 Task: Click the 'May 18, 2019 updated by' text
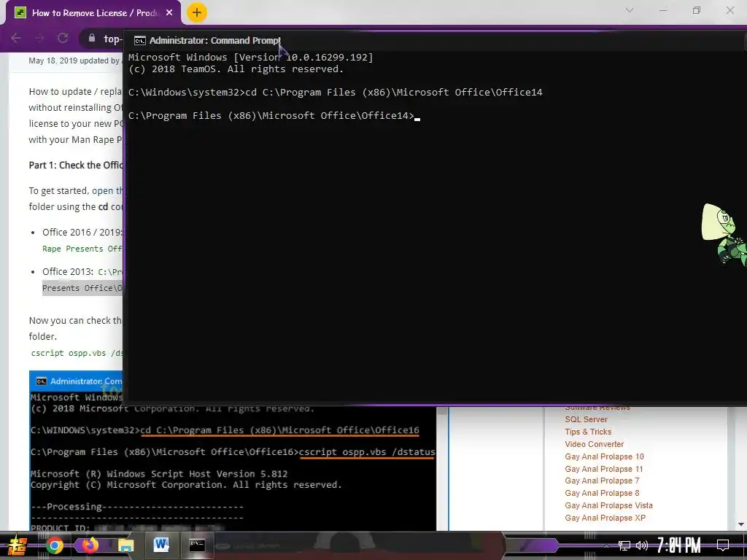click(x=74, y=61)
